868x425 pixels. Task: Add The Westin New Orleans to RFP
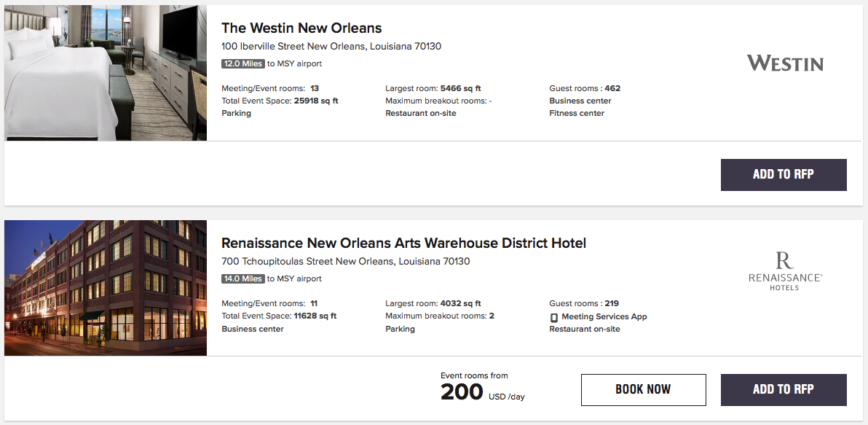click(784, 175)
